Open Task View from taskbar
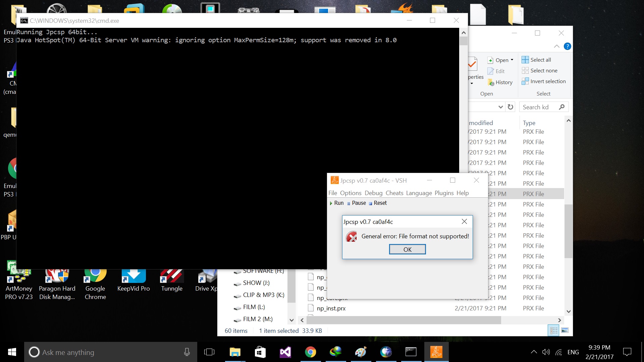 click(209, 352)
